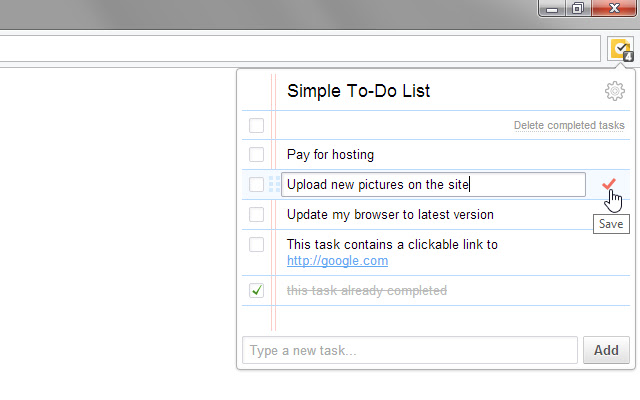Viewport: 640px width, 400px height.
Task: Focus the Type a new task field
Action: pos(409,350)
